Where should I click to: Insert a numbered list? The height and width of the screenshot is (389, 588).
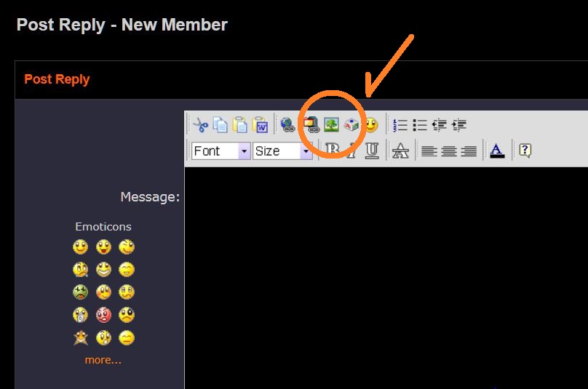pyautogui.click(x=400, y=125)
